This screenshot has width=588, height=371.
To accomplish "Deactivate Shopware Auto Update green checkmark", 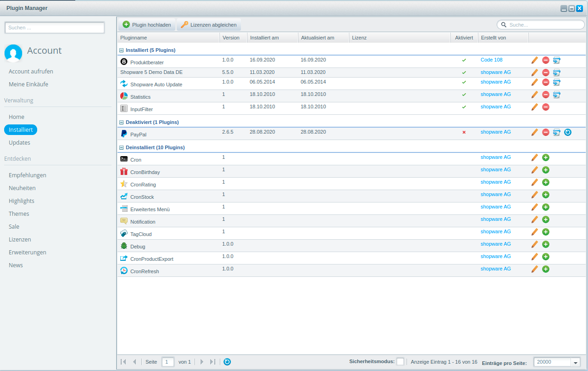I will click(x=464, y=82).
